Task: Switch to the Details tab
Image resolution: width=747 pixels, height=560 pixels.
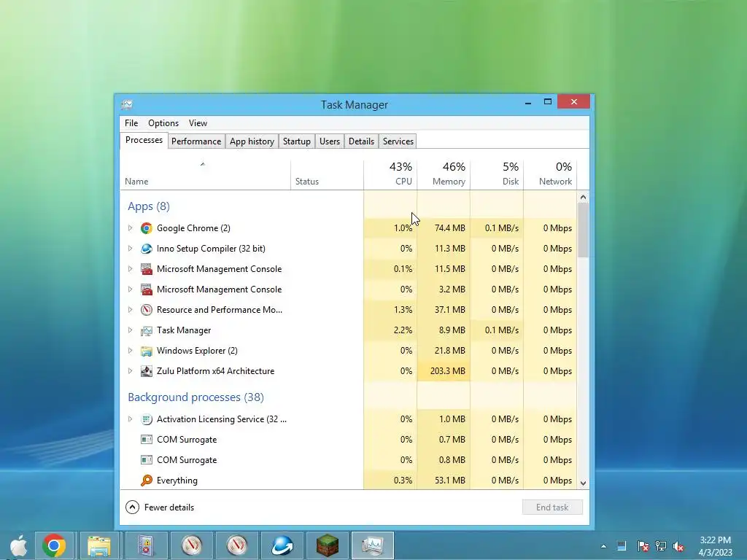Action: [362, 141]
